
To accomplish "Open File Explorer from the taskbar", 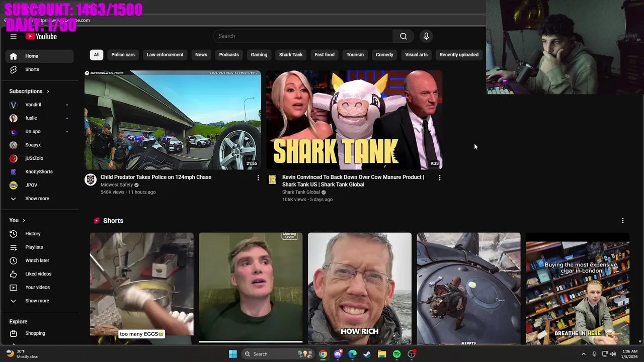I will click(x=382, y=354).
